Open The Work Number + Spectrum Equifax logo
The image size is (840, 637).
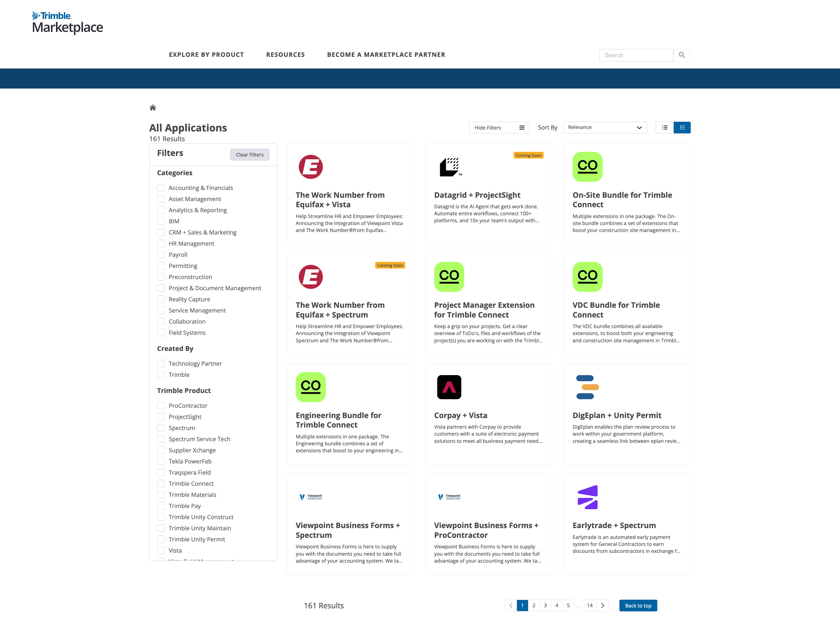point(311,277)
